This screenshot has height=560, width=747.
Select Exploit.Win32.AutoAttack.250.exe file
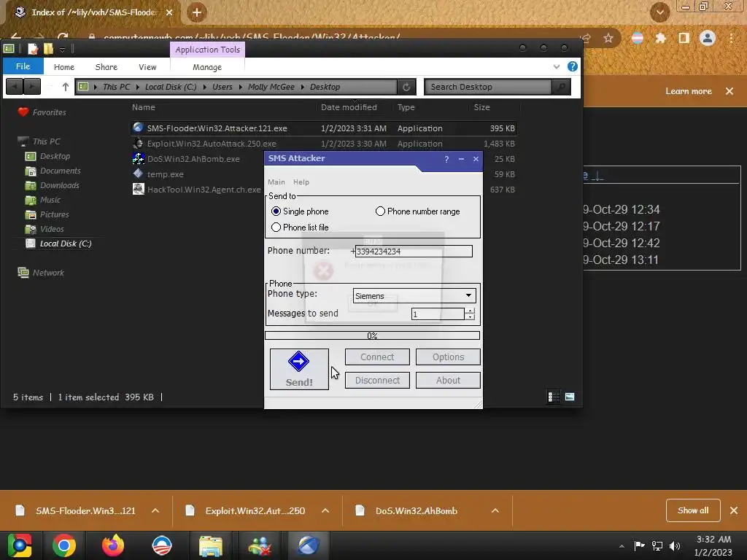324,144
